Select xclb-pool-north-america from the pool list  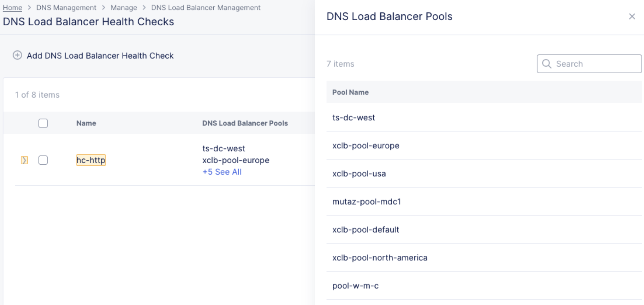[380, 257]
